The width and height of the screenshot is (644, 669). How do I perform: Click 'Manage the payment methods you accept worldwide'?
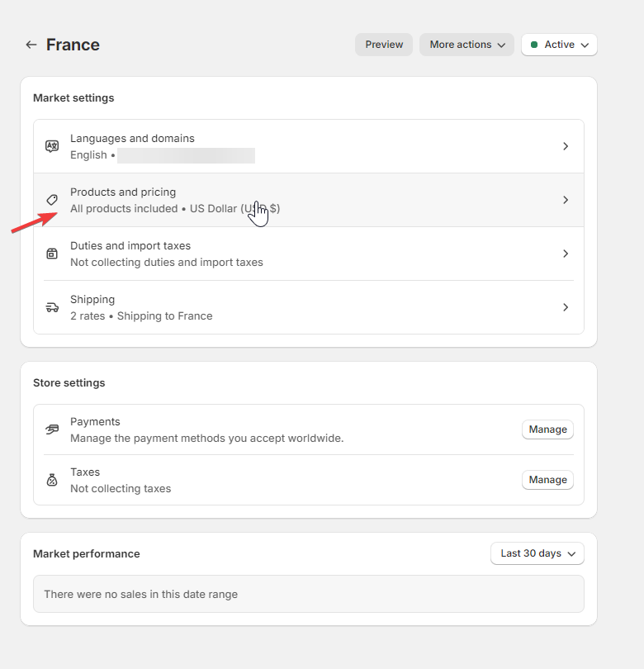[207, 439]
